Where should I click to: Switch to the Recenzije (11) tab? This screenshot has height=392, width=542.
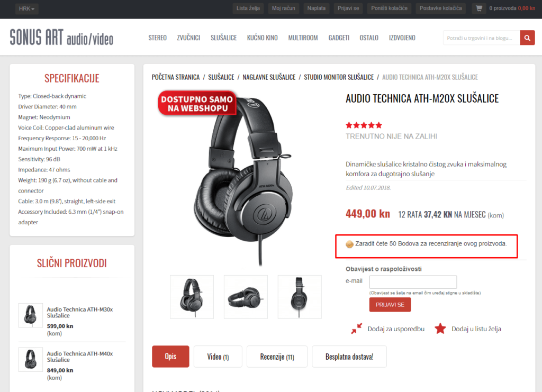(x=277, y=357)
